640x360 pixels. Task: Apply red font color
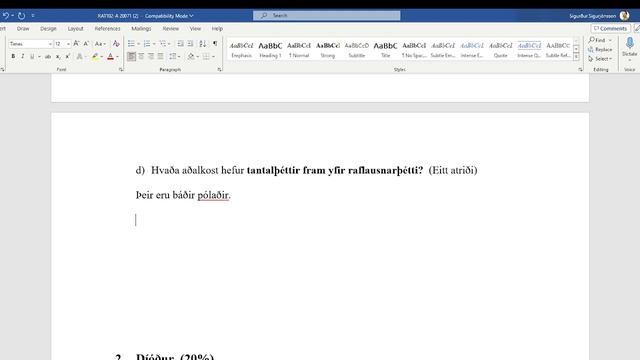110,56
